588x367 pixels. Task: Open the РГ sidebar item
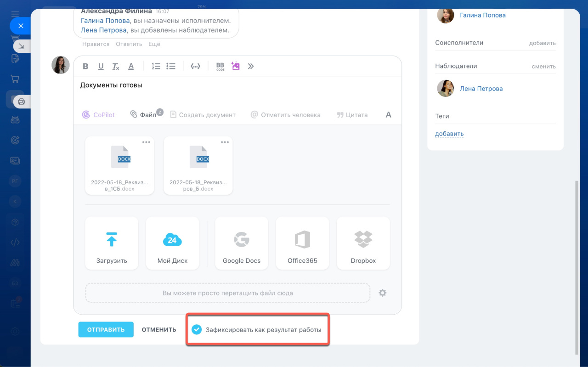[x=15, y=181]
